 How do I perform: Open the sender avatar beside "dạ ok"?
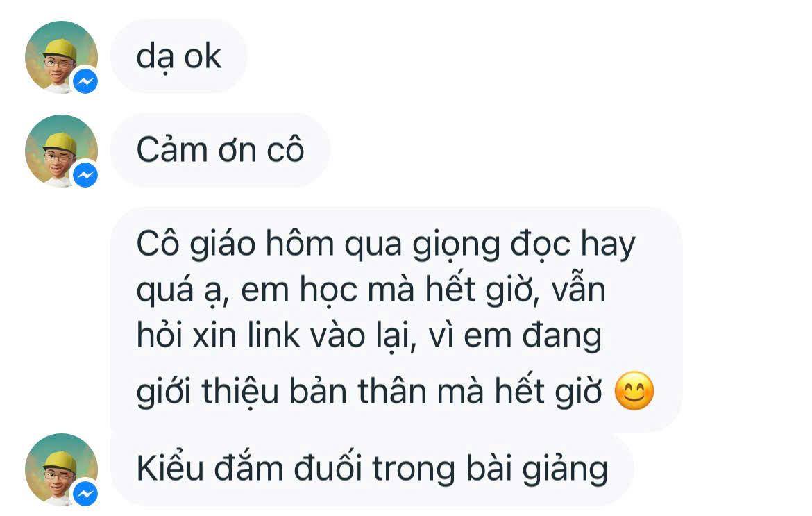click(61, 57)
